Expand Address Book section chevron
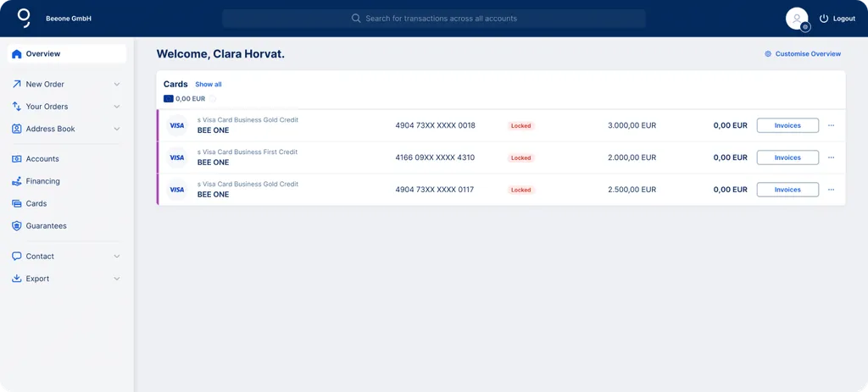Viewport: 868px width, 392px height. (x=117, y=130)
